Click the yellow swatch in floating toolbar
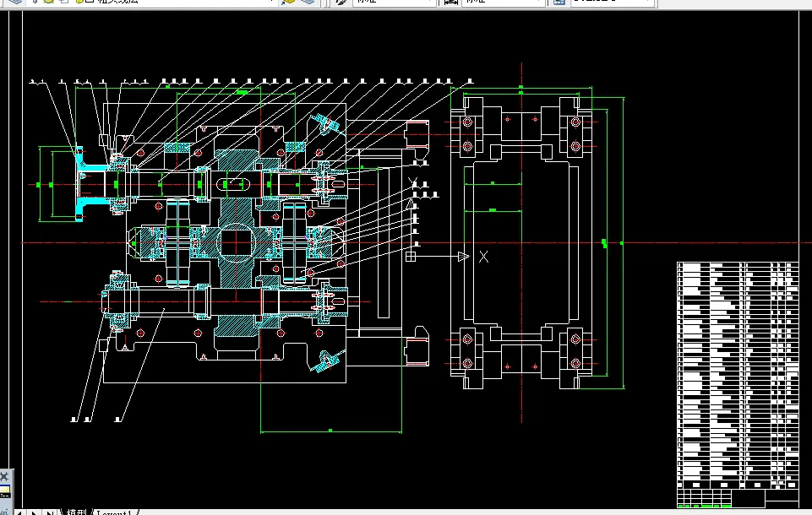 tap(5, 491)
